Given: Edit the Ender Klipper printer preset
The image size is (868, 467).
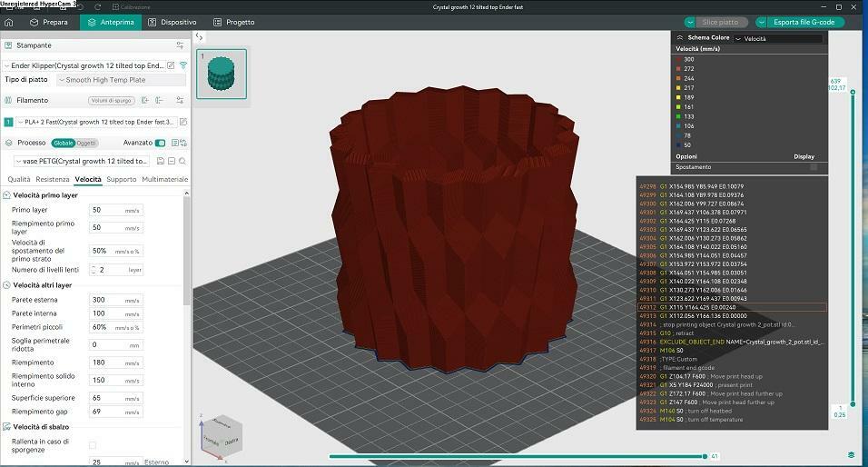Looking at the screenshot, I should tap(171, 65).
